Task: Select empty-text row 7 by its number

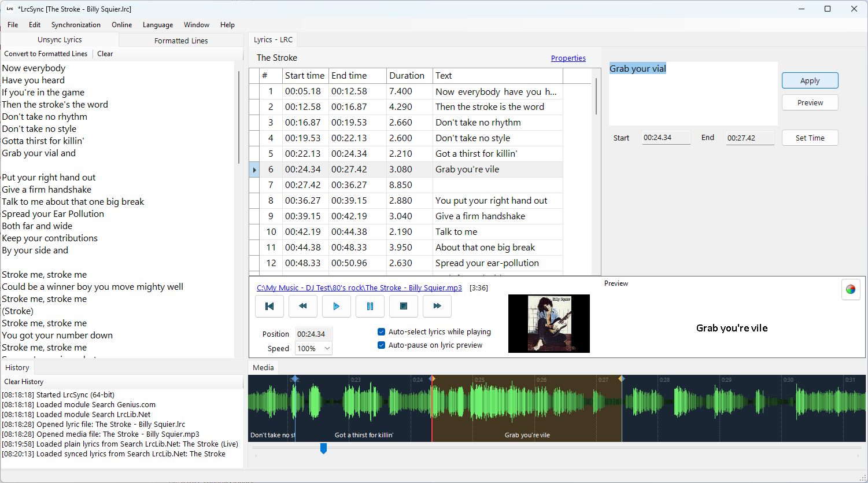Action: (271, 185)
